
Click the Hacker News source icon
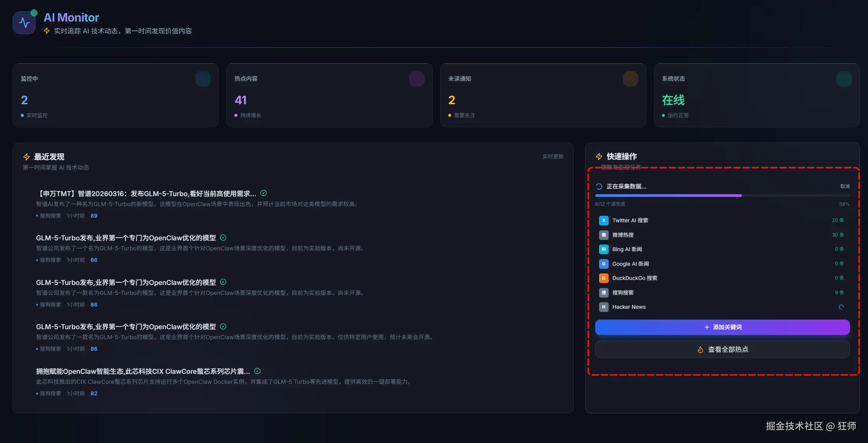tap(603, 307)
